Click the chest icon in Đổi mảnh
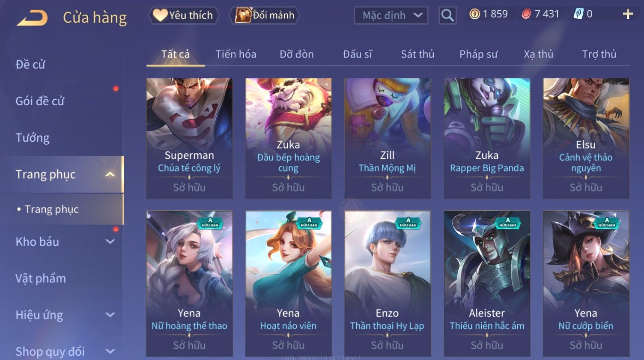The image size is (644, 360). [243, 15]
